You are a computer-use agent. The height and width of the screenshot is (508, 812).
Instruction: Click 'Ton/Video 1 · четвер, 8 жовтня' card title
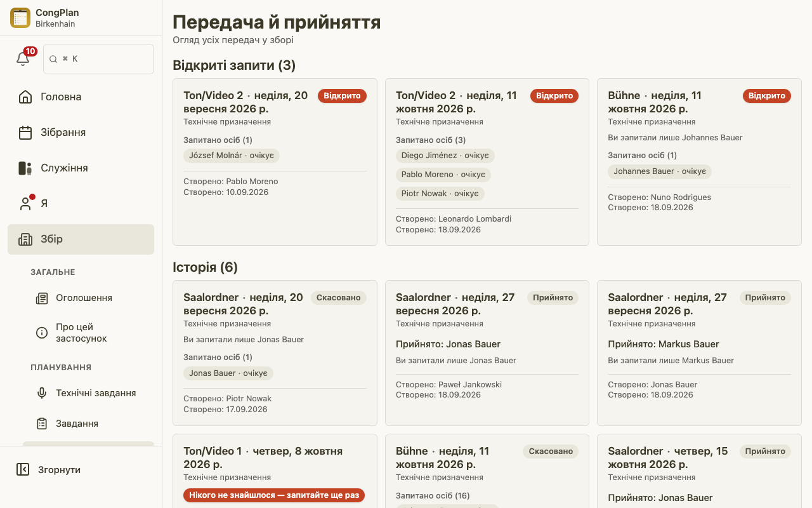(x=263, y=458)
